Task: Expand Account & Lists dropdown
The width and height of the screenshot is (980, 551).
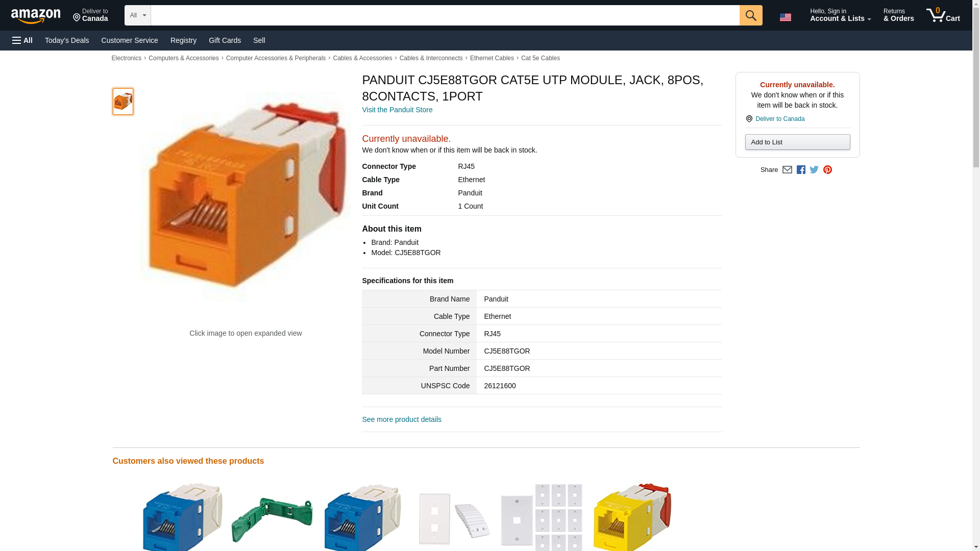Action: coord(840,15)
